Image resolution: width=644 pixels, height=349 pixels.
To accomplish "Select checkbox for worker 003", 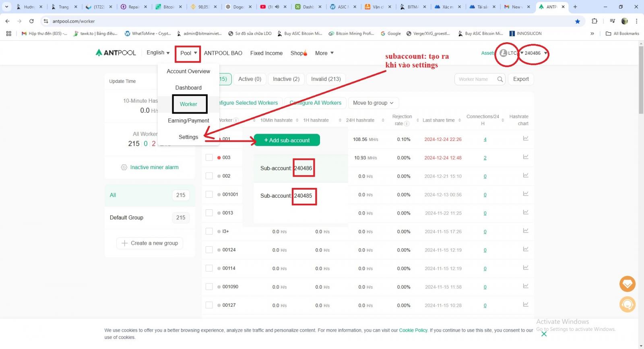I will pyautogui.click(x=209, y=157).
